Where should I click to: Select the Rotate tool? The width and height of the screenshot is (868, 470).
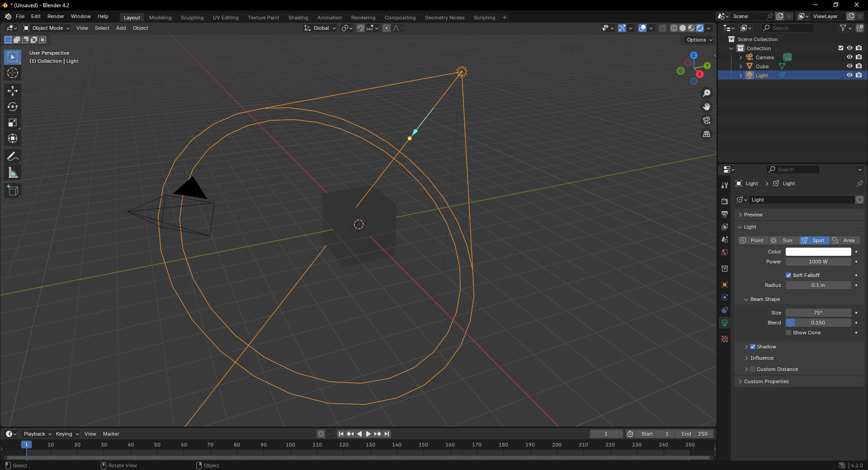point(13,107)
